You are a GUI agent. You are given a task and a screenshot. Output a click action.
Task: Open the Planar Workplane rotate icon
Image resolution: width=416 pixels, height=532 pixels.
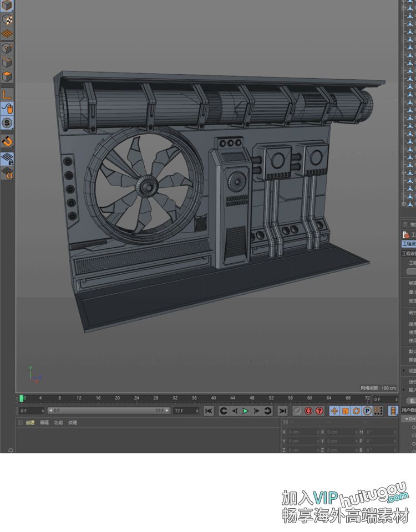[x=7, y=173]
